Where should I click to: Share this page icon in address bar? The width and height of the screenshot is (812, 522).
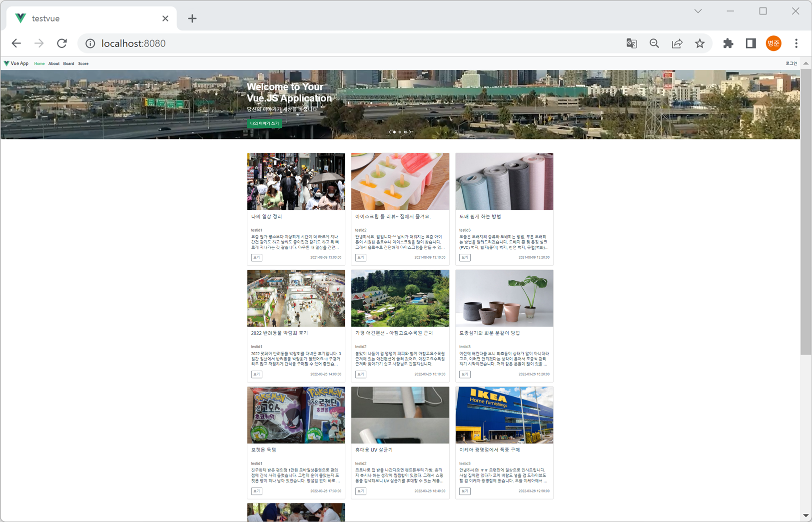677,43
